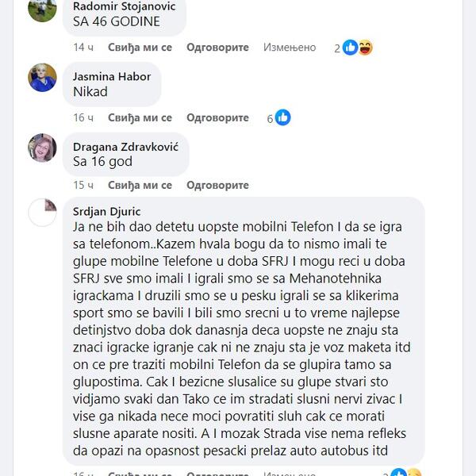Click like reaction icon on Radomir's comment

coord(350,48)
